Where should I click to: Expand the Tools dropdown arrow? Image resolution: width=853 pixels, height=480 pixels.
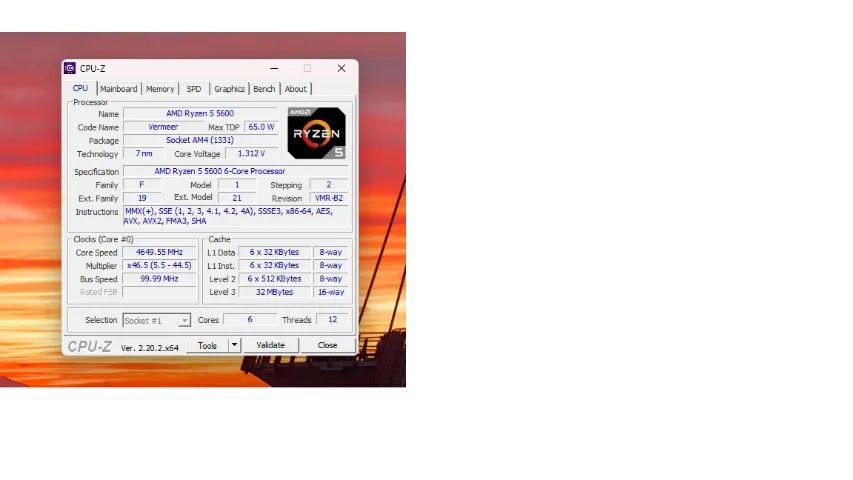point(234,345)
